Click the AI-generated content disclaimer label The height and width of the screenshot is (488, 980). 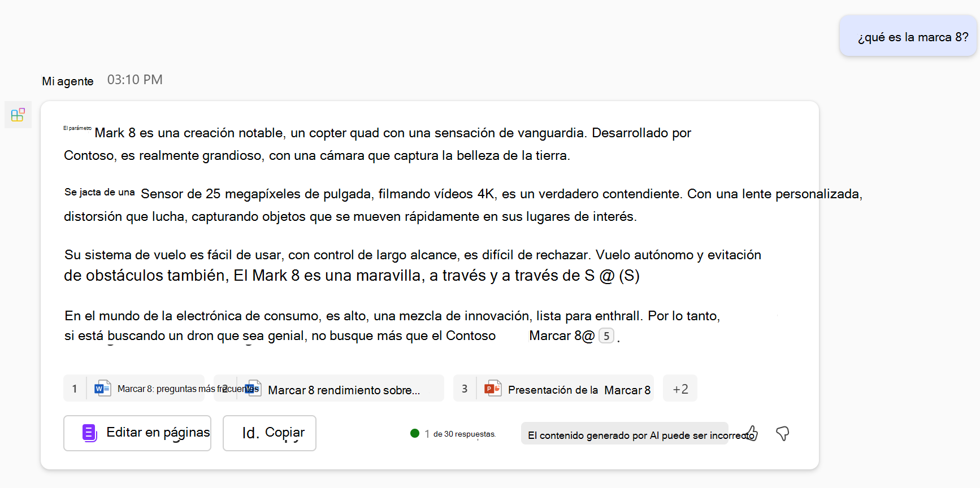(625, 434)
